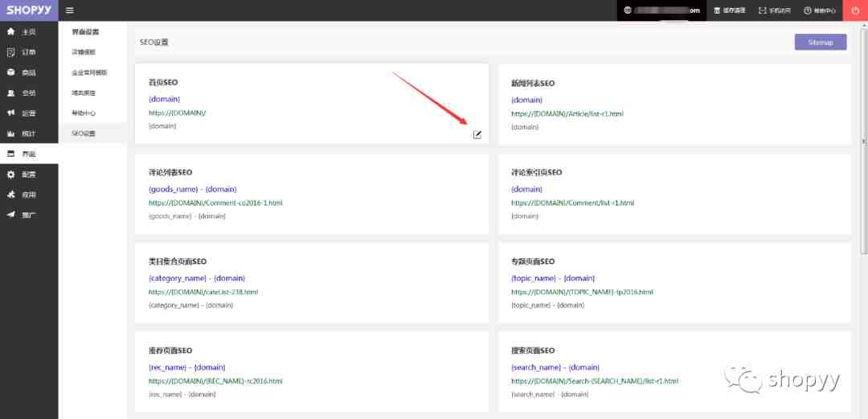
Task: Click the 搜索页面SEO card heading
Action: (x=533, y=351)
